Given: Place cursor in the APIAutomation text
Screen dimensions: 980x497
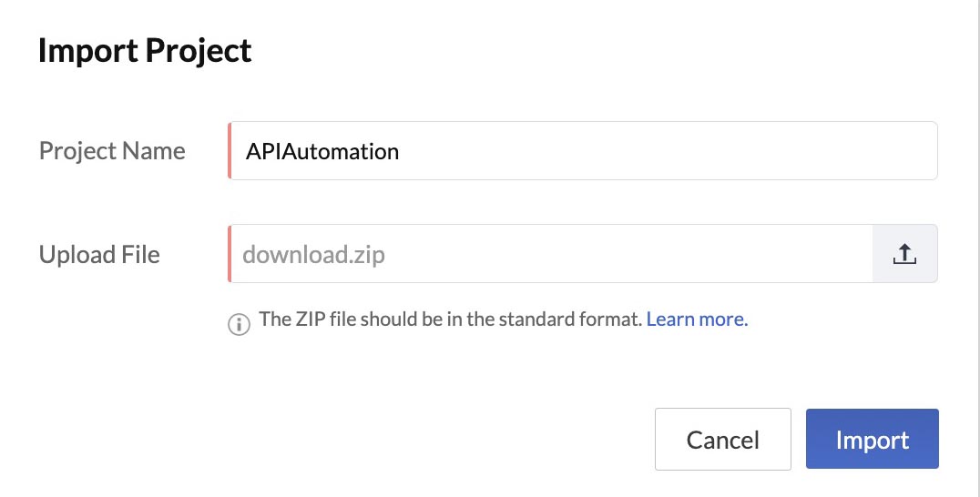Looking at the screenshot, I should point(322,151).
